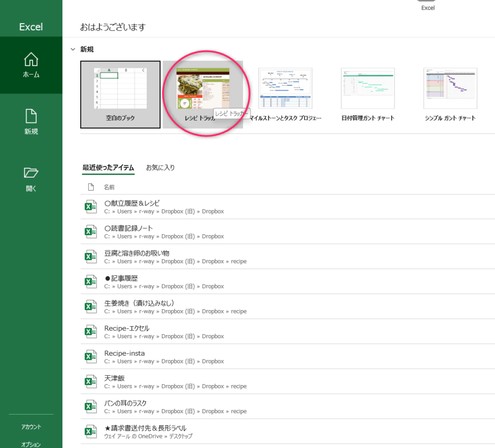Image resolution: width=495 pixels, height=448 pixels.
Task: Select the 日付管理ガント チャート template
Action: pos(367,94)
